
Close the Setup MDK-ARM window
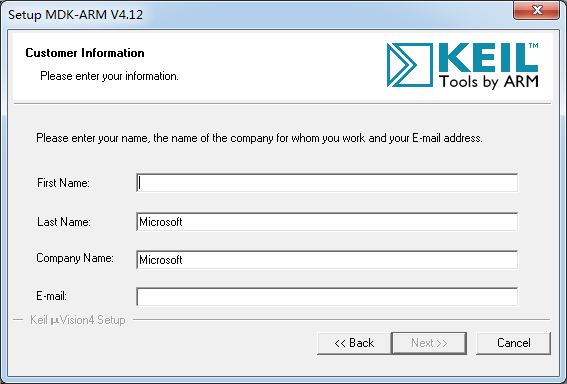[x=537, y=10]
